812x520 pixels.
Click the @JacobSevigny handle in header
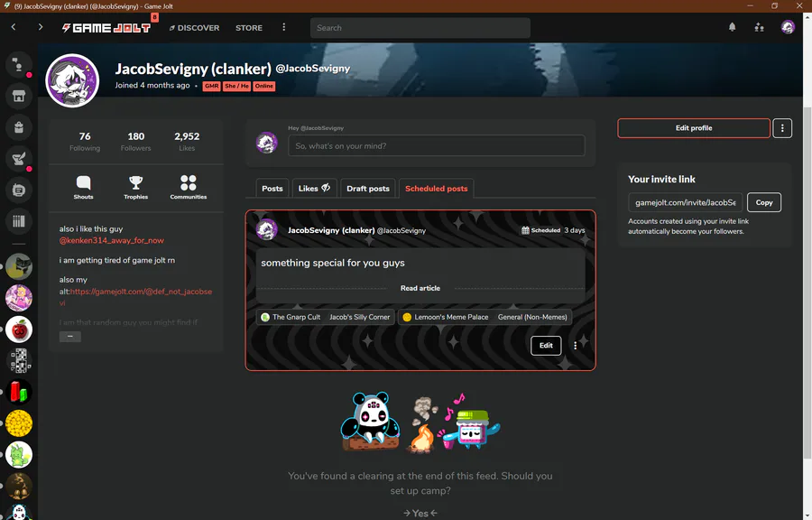[313, 68]
